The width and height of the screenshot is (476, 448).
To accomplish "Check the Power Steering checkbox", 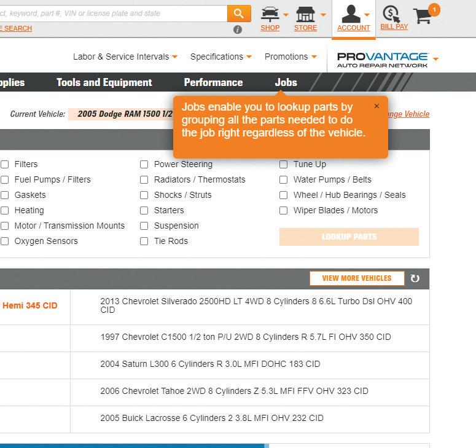I will click(x=144, y=164).
